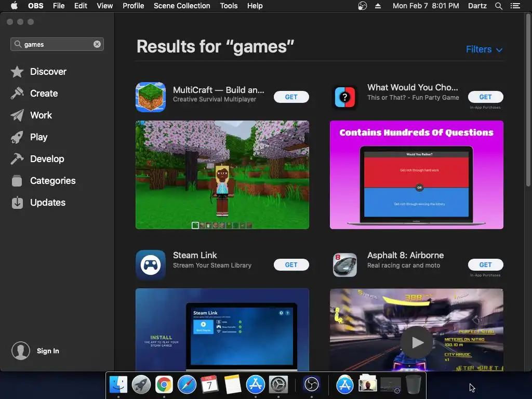The height and width of the screenshot is (399, 532).
Task: Open the What Would You Choose app icon
Action: 345,97
